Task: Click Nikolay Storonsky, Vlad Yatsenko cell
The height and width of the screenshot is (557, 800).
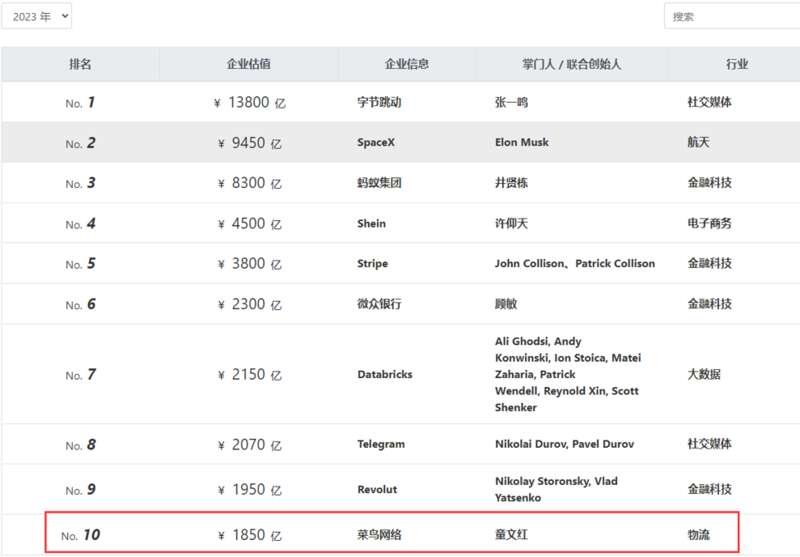Action: click(556, 489)
